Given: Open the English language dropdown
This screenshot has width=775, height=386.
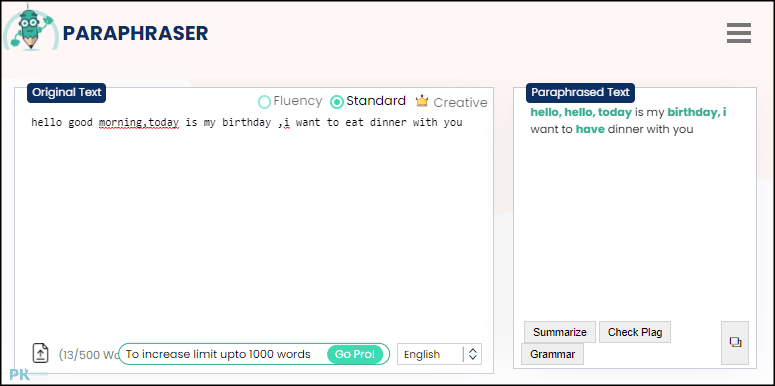Looking at the screenshot, I should click(x=439, y=354).
